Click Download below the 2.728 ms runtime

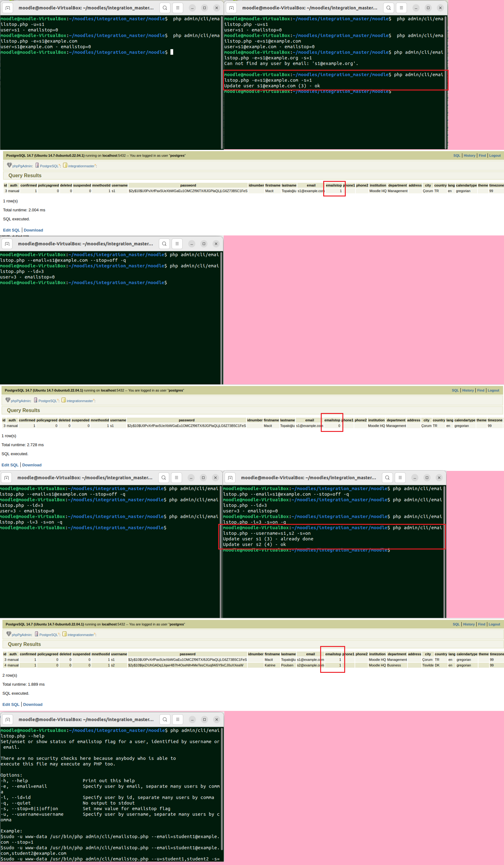pos(32,465)
